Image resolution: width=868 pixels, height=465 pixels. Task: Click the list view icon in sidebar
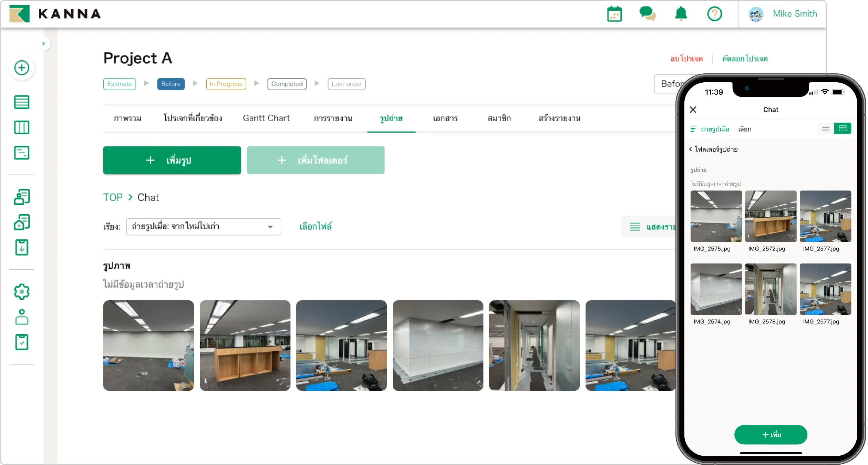coord(22,102)
